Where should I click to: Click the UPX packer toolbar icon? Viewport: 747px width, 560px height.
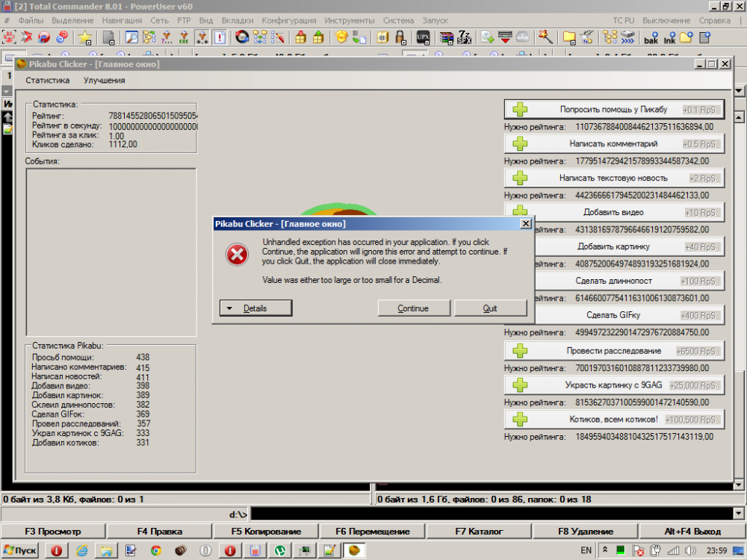[423, 37]
